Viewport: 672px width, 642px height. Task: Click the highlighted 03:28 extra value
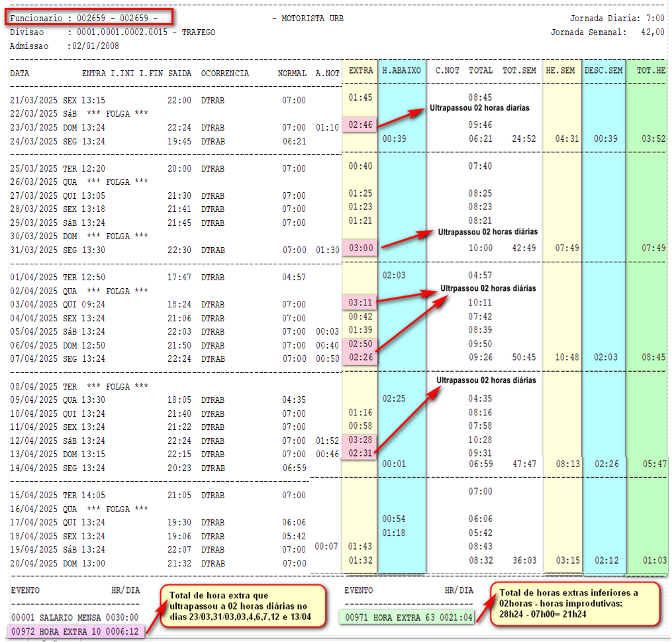point(360,439)
